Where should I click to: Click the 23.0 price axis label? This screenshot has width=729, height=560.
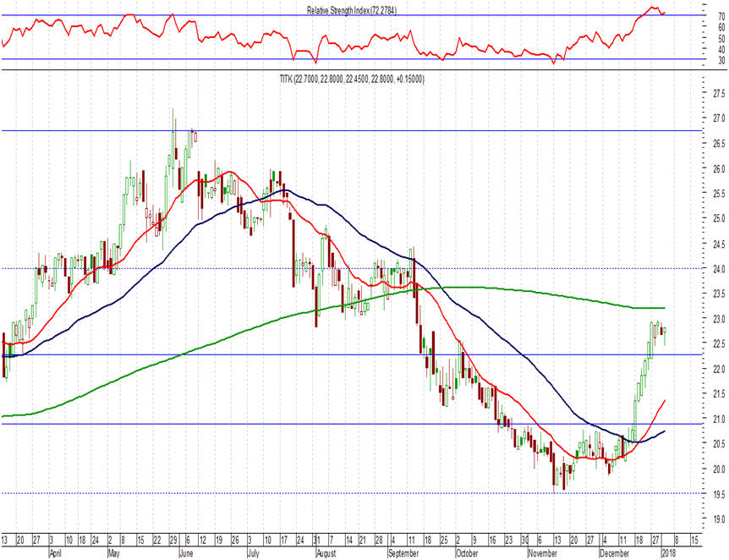(x=719, y=319)
